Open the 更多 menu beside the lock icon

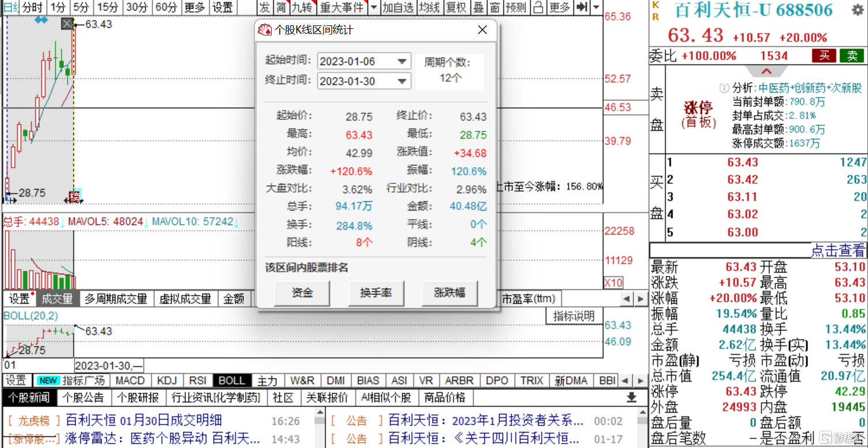[x=559, y=7]
